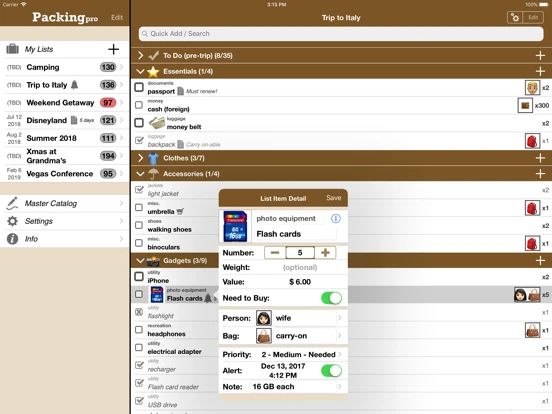Expand the Clothes section

(x=140, y=158)
